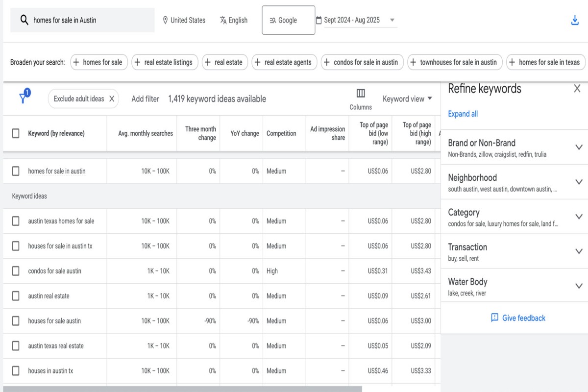The width and height of the screenshot is (588, 392).
Task: Sort by Ad impression share column
Action: pos(328,133)
